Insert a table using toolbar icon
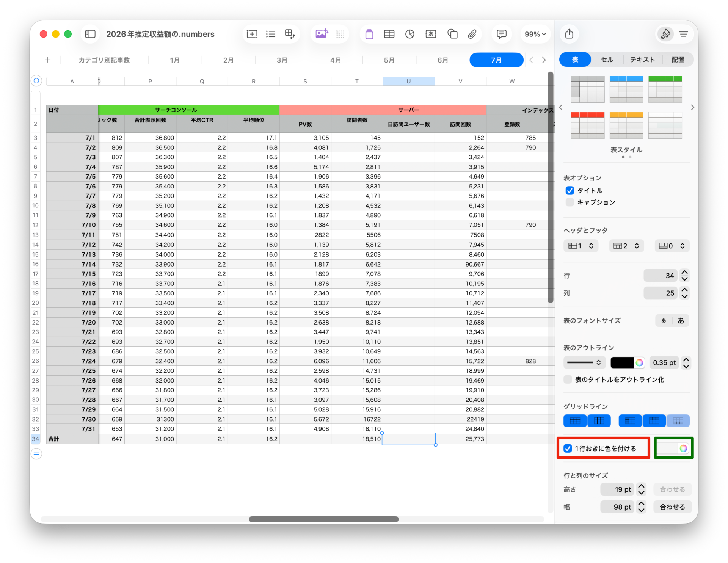 click(x=389, y=34)
